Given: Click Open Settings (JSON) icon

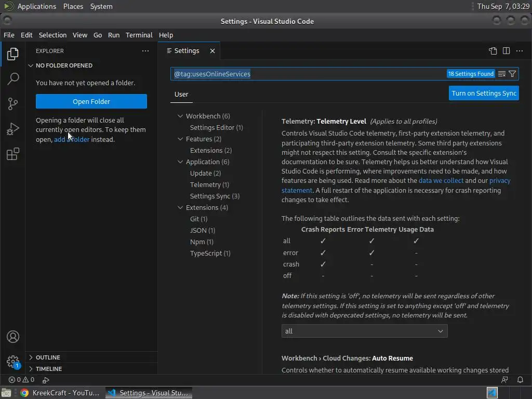Looking at the screenshot, I should (493, 51).
